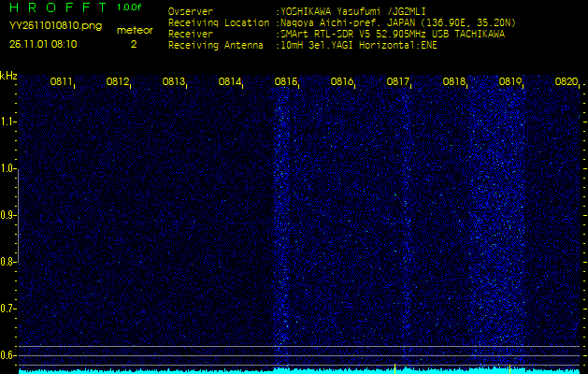Click the 'Receiving Antenna' label
The height and width of the screenshot is (374, 588).
pos(216,46)
